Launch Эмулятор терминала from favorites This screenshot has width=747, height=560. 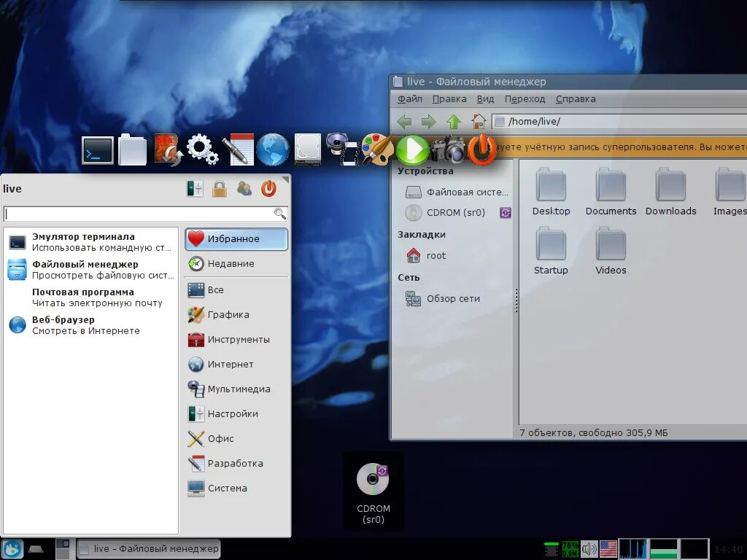point(91,242)
